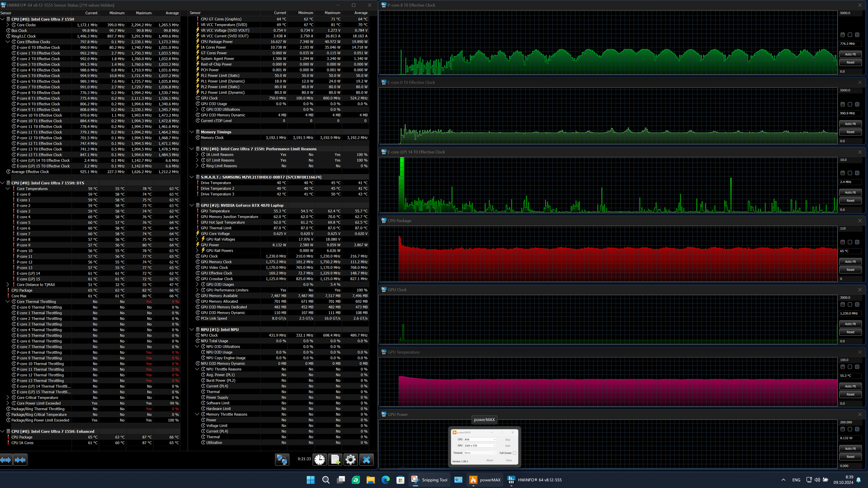
Task: Switch to Snipping Tool taskbar button
Action: click(x=429, y=480)
